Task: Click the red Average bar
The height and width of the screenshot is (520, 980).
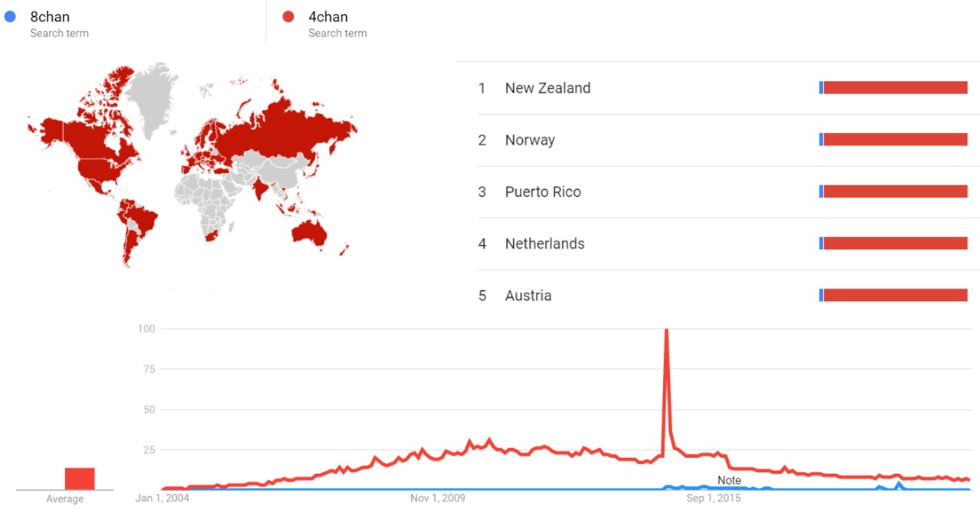Action: point(80,479)
